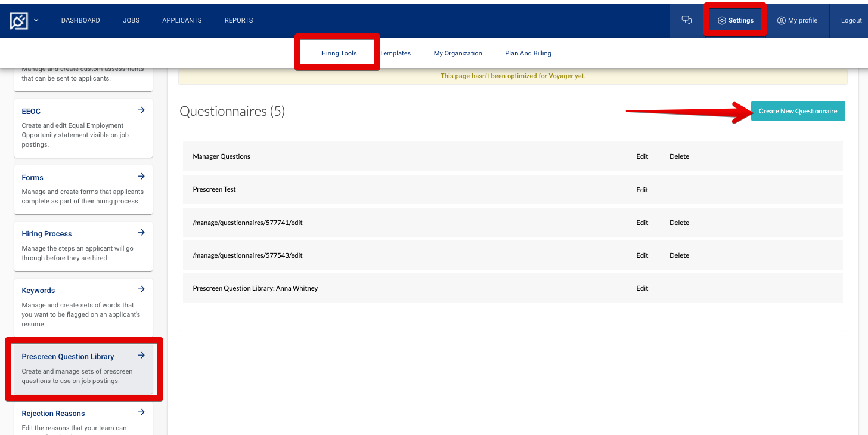Click the arrow icon on Hiring Process card
Viewport: 868px width, 435px height.
pyautogui.click(x=141, y=232)
